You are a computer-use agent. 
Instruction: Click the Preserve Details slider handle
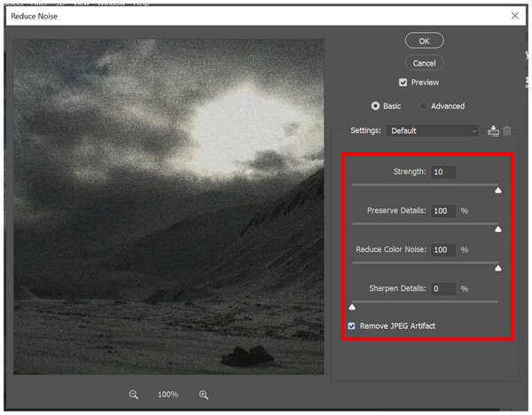(497, 230)
